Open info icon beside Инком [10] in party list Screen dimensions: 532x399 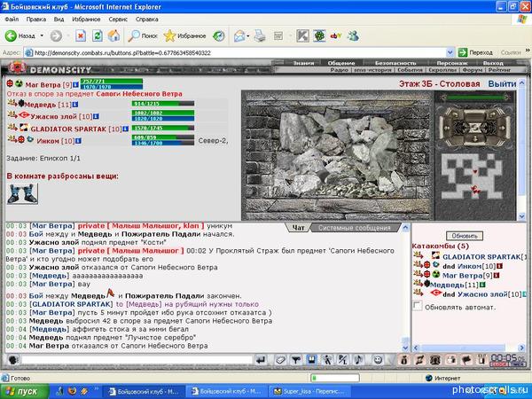tap(78, 140)
